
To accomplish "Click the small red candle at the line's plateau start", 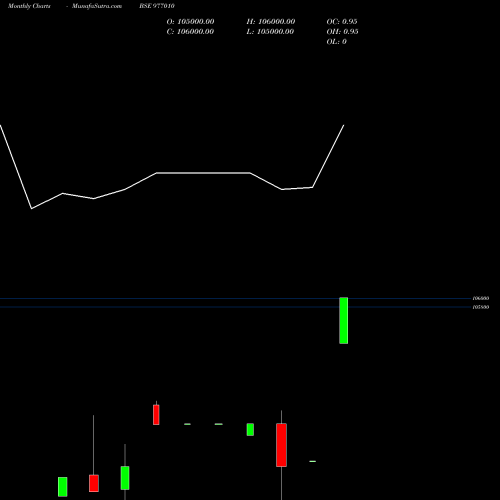I will [x=156, y=415].
